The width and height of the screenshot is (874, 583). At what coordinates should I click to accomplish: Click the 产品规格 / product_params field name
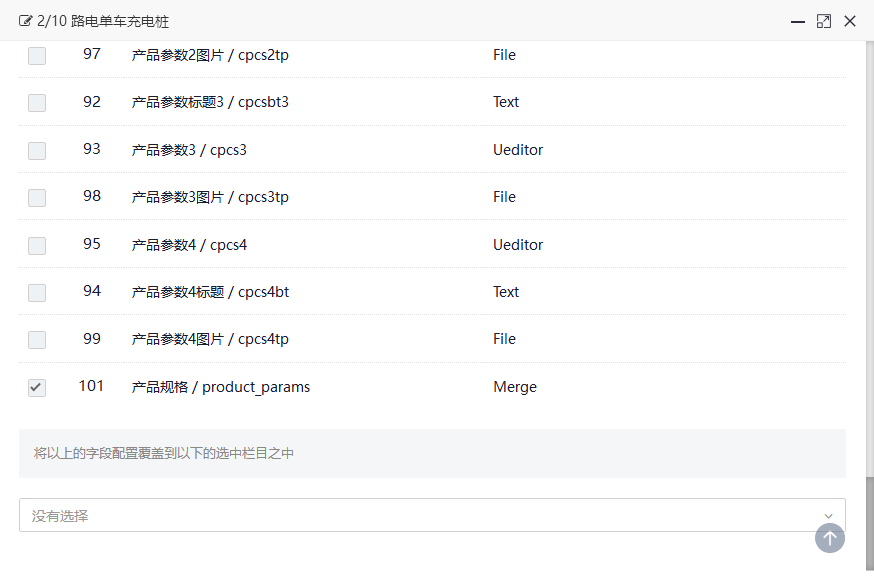(x=221, y=387)
